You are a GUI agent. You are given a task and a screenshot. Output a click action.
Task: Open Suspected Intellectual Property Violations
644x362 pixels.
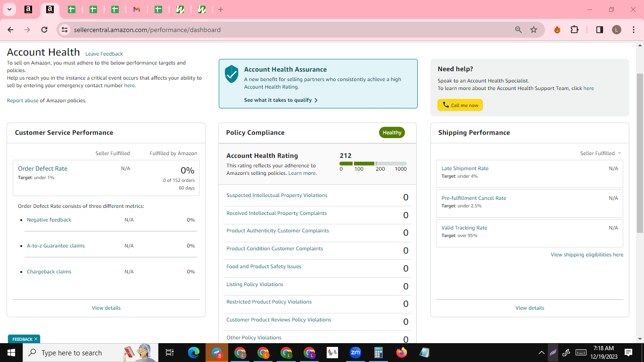tap(277, 195)
